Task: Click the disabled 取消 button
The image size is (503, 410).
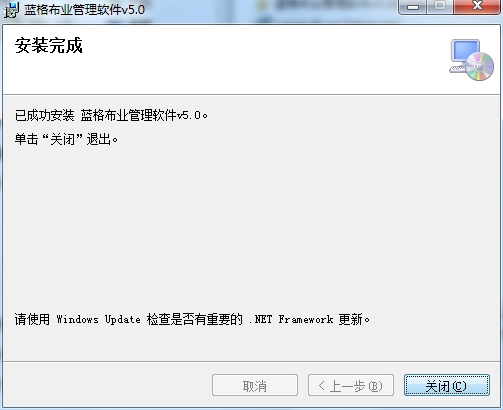Action: coord(255,385)
